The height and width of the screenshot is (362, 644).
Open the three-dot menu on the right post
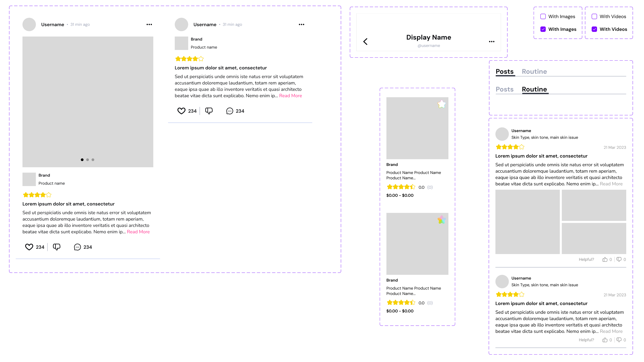coord(302,25)
